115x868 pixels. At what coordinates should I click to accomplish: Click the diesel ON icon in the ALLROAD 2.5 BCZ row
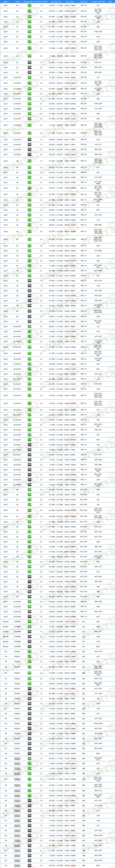(x=30, y=617)
